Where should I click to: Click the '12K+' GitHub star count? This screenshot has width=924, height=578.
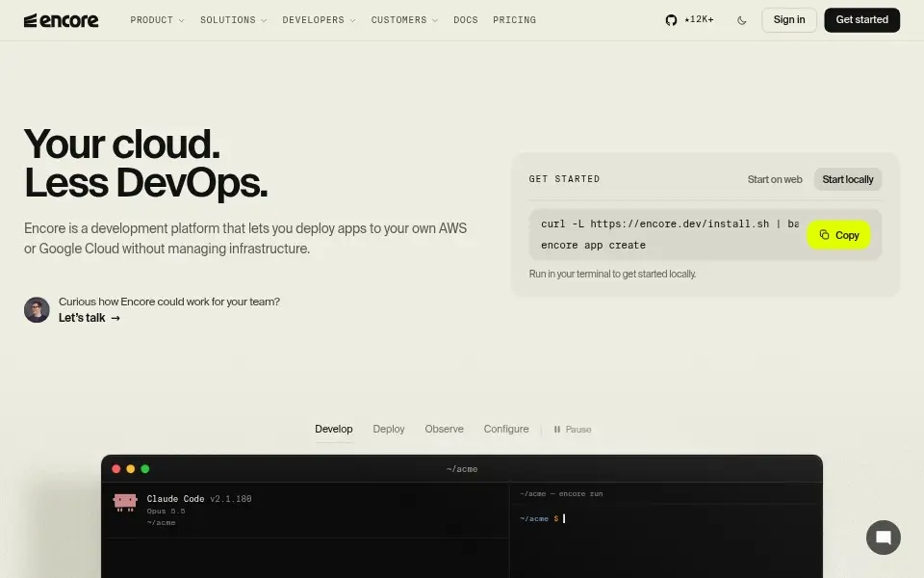click(699, 19)
